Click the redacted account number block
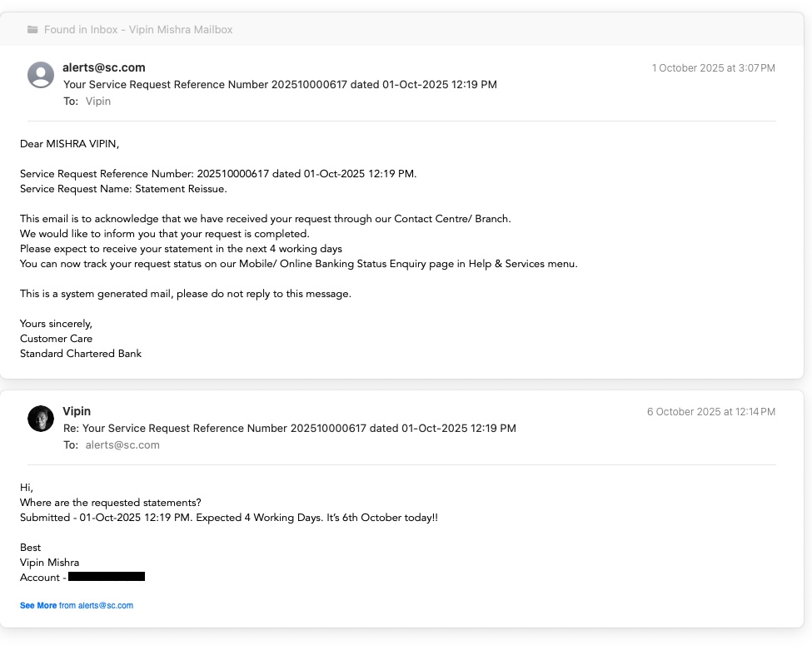Image resolution: width=812 pixels, height=660 pixels. [107, 577]
